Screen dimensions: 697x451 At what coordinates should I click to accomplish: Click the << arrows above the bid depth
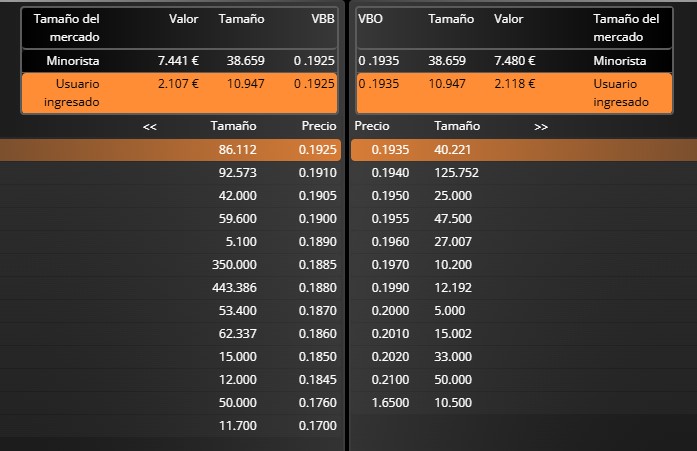point(150,127)
